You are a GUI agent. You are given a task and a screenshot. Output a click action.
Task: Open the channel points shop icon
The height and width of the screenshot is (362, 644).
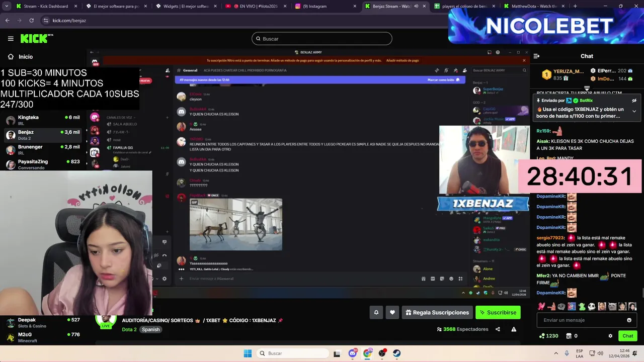[569, 336]
